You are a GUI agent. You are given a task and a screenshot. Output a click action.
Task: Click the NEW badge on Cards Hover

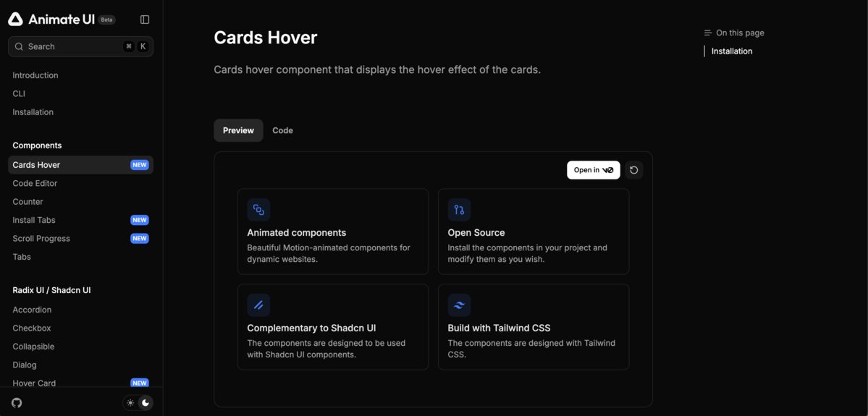[140, 165]
